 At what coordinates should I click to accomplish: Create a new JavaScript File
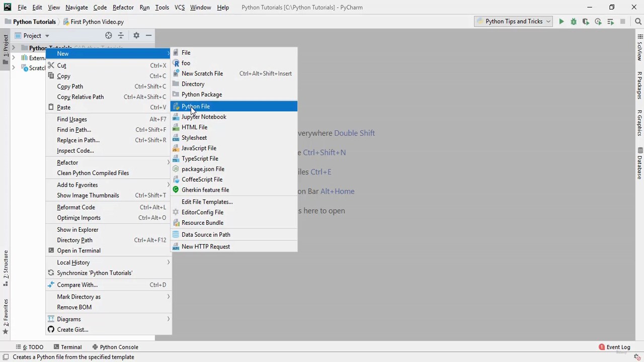point(234,148)
